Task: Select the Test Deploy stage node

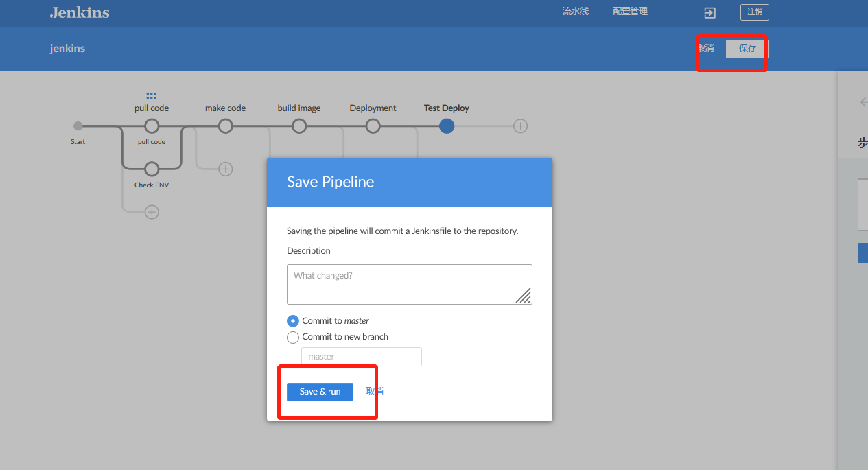Action: tap(447, 126)
